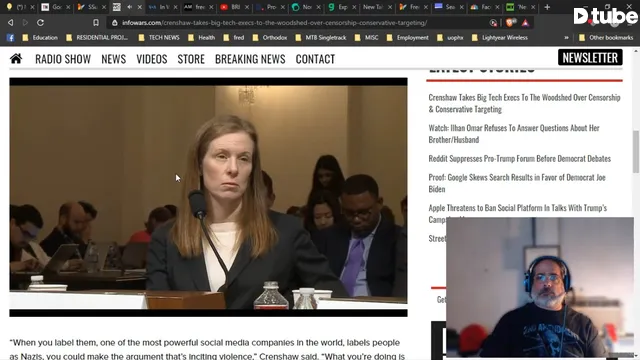The width and height of the screenshot is (640, 360).
Task: Open the RESIDENTIAL PROJ bookmarks folder
Action: click(x=97, y=38)
